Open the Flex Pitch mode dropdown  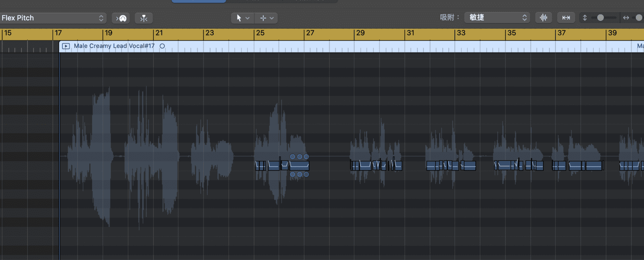(53, 18)
